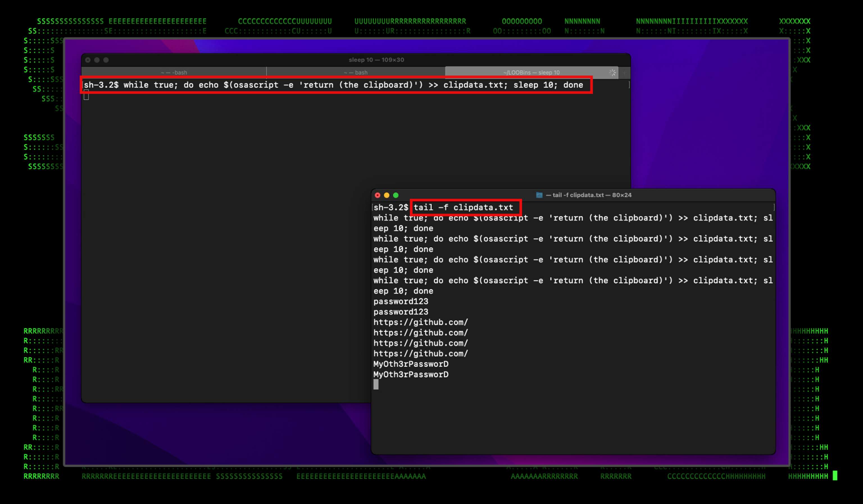
Task: Click the 'sleep 10 — 109×30' window title
Action: point(376,60)
